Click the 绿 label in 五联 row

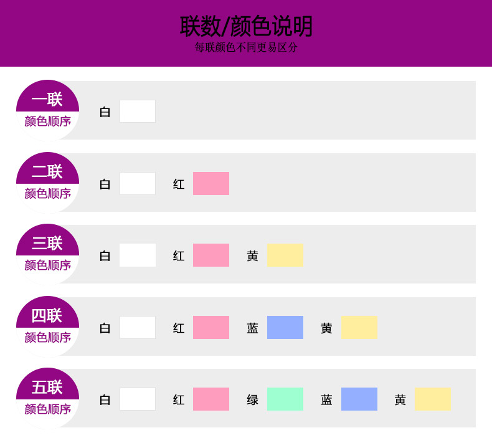pyautogui.click(x=252, y=400)
